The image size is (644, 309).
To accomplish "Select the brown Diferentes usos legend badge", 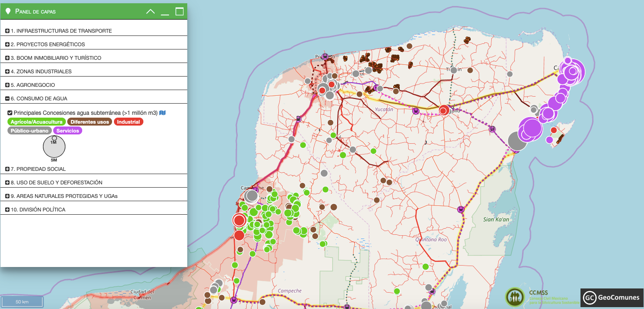I will 89,121.
